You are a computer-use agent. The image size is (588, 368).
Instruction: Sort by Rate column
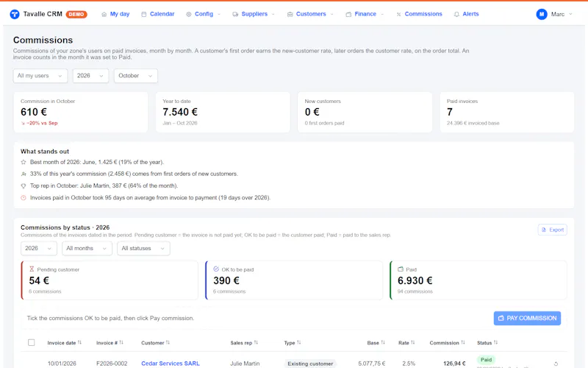pyautogui.click(x=406, y=343)
